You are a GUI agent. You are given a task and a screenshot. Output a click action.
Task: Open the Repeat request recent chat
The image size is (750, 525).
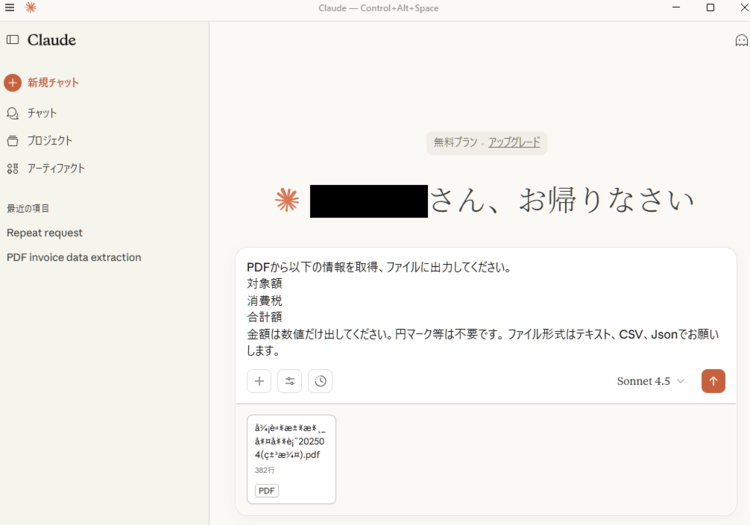[x=44, y=233]
